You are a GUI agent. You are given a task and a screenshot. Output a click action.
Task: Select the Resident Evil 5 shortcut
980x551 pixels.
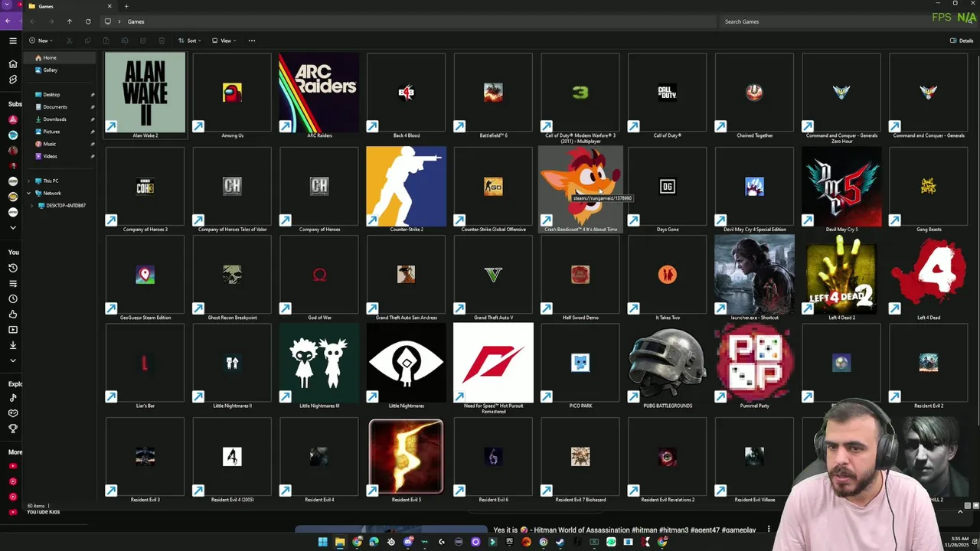(406, 460)
